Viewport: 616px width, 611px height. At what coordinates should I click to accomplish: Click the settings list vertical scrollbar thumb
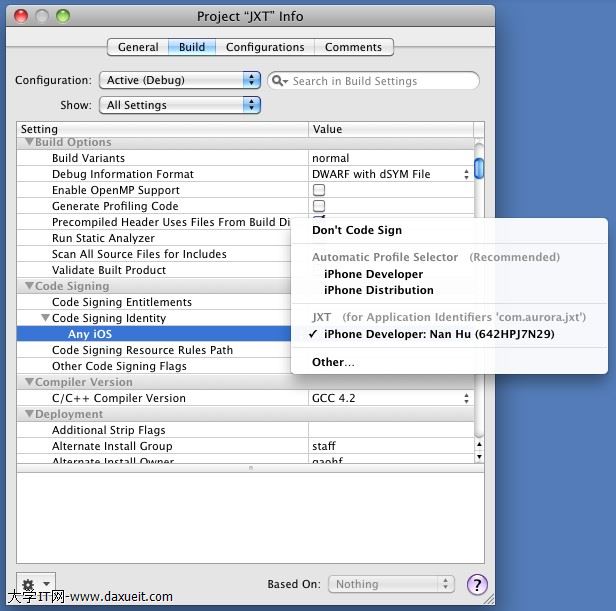[x=479, y=167]
